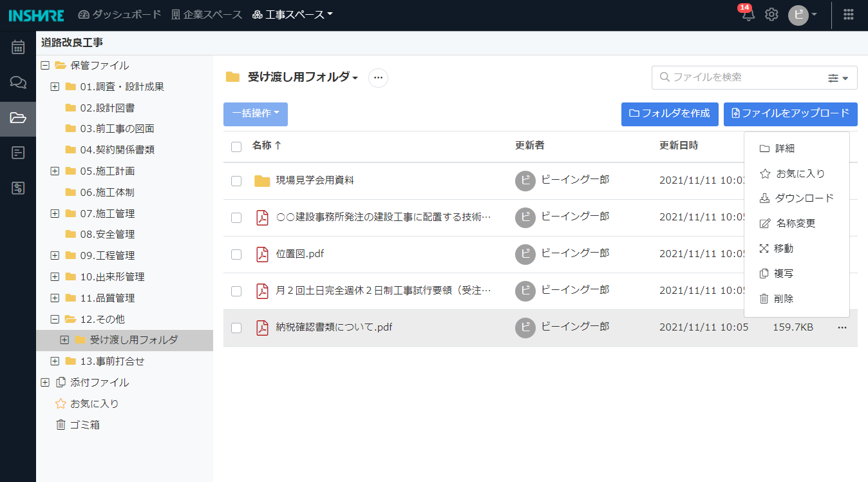Image resolution: width=868 pixels, height=482 pixels.
Task: Select 02.設計図書 in the folder tree
Action: coord(108,108)
